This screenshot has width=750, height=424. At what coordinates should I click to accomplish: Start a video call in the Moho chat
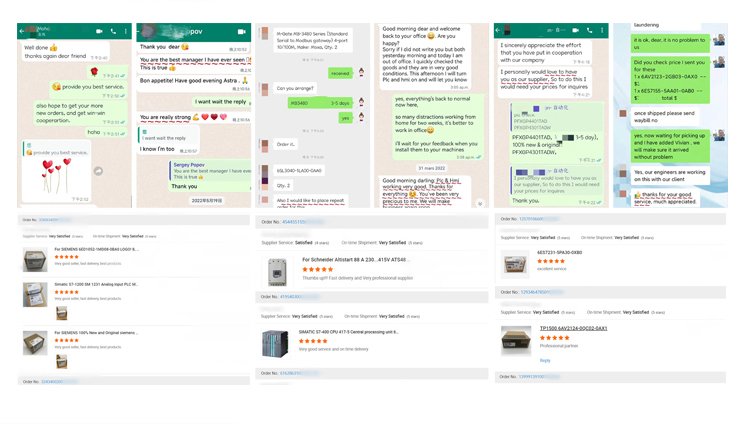(99, 31)
